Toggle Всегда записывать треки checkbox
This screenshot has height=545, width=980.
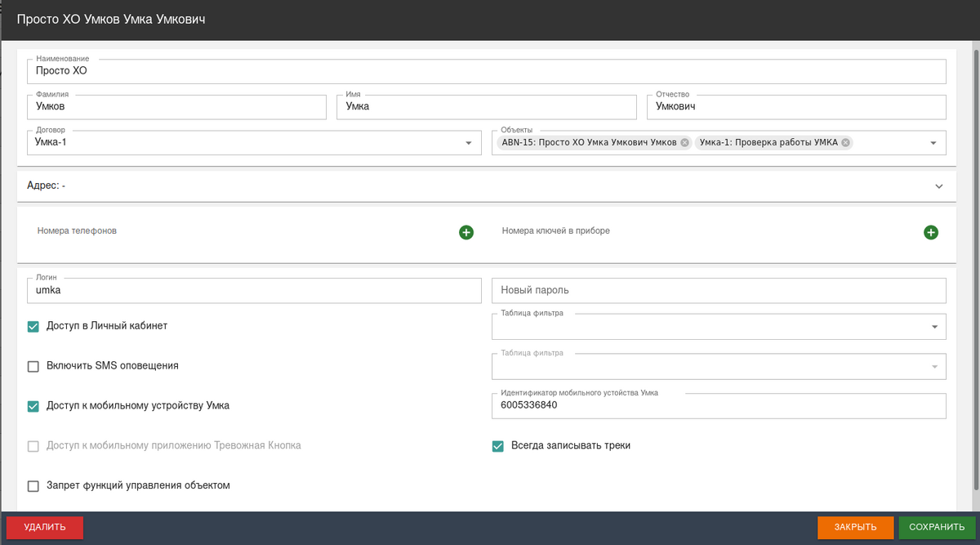click(497, 446)
